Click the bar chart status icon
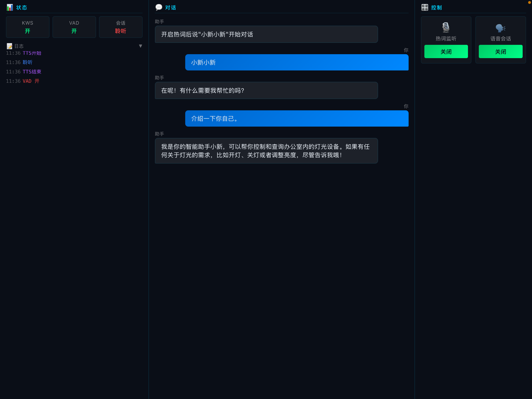This screenshot has width=532, height=399. pyautogui.click(x=10, y=7)
